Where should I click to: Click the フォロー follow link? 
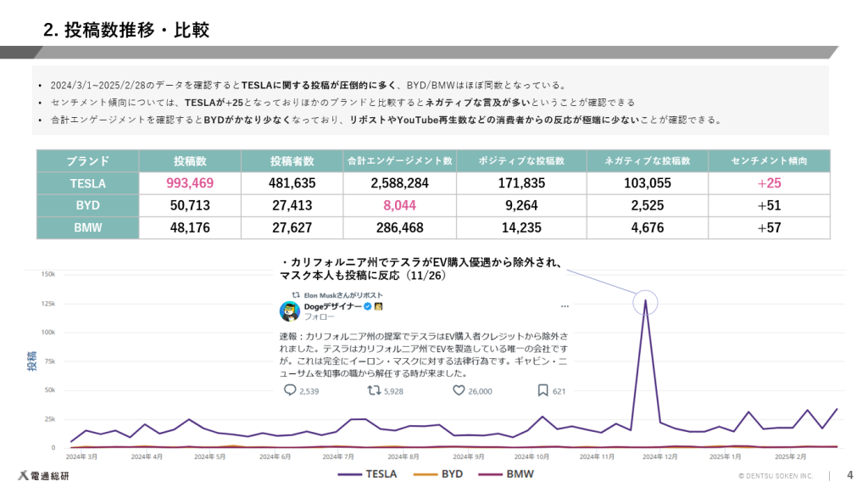pos(319,317)
